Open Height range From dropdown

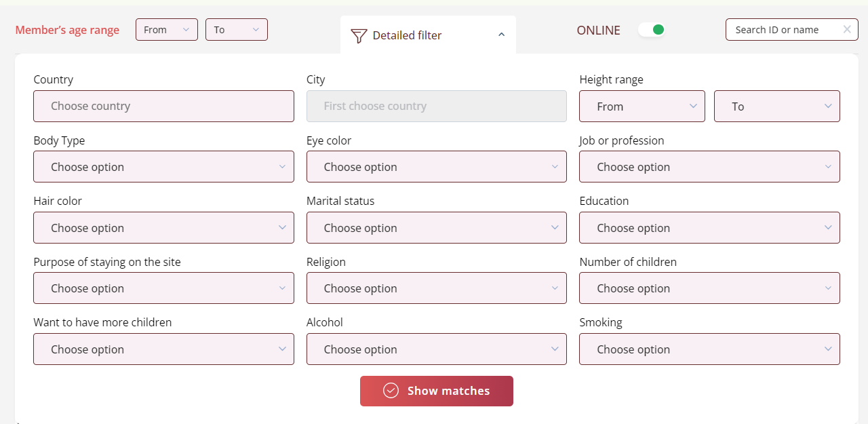(642, 107)
